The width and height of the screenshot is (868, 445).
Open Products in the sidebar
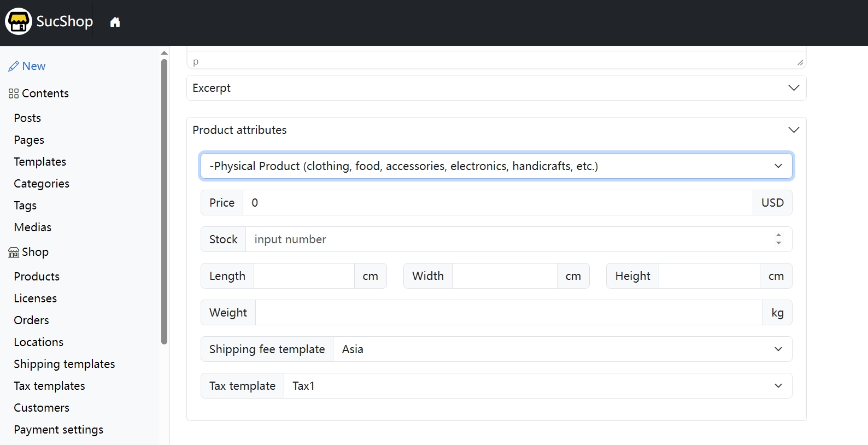pos(37,277)
